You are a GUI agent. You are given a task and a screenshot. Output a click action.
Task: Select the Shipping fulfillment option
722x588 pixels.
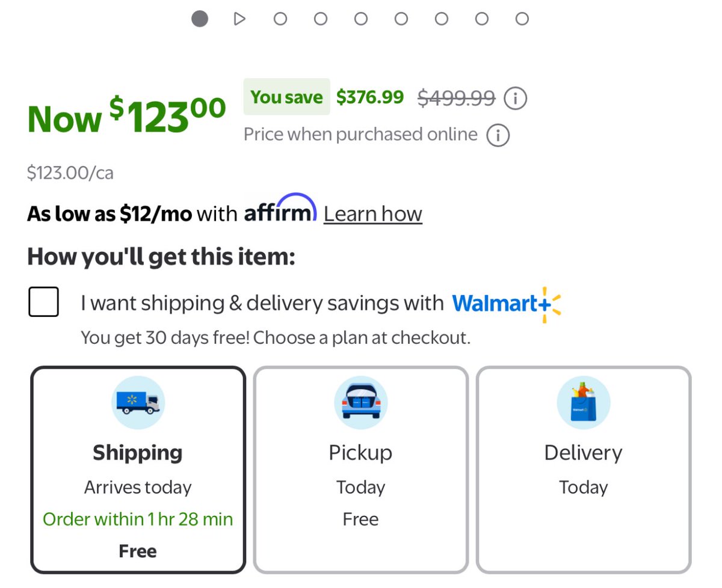coord(138,470)
